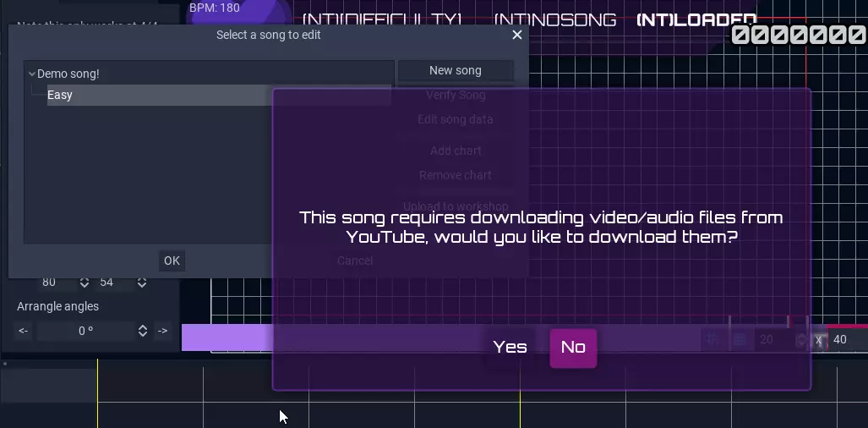Decline YouTube download with No
This screenshot has width=868, height=428.
pyautogui.click(x=573, y=348)
